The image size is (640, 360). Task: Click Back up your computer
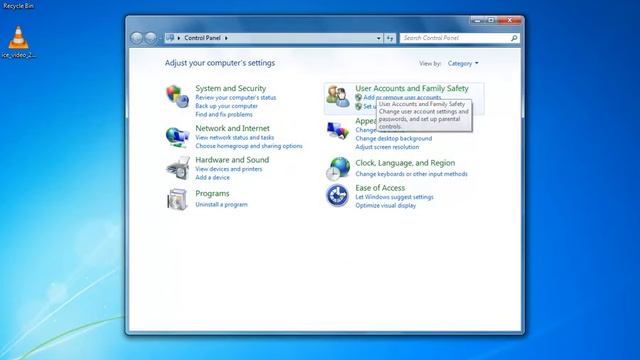227,106
